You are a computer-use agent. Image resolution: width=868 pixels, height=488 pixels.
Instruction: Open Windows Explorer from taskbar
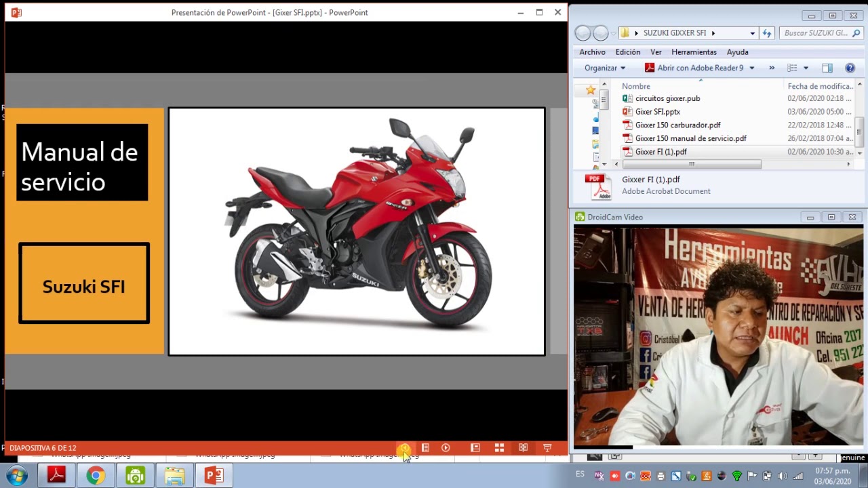pos(174,476)
